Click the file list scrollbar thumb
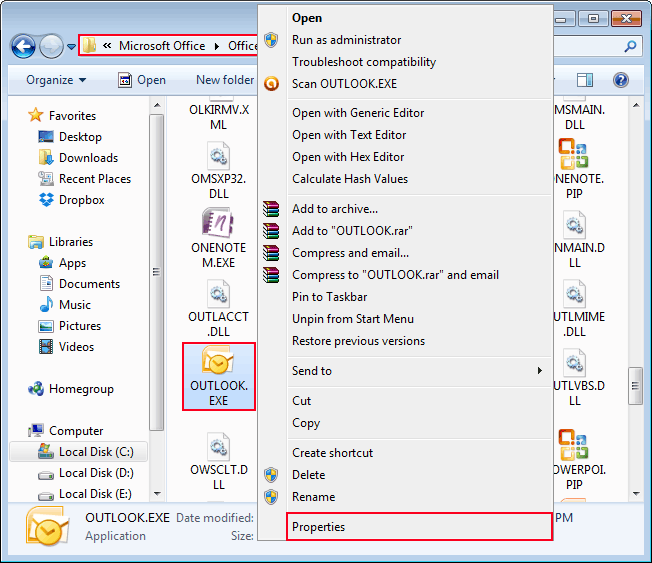652x563 pixels. (635, 386)
